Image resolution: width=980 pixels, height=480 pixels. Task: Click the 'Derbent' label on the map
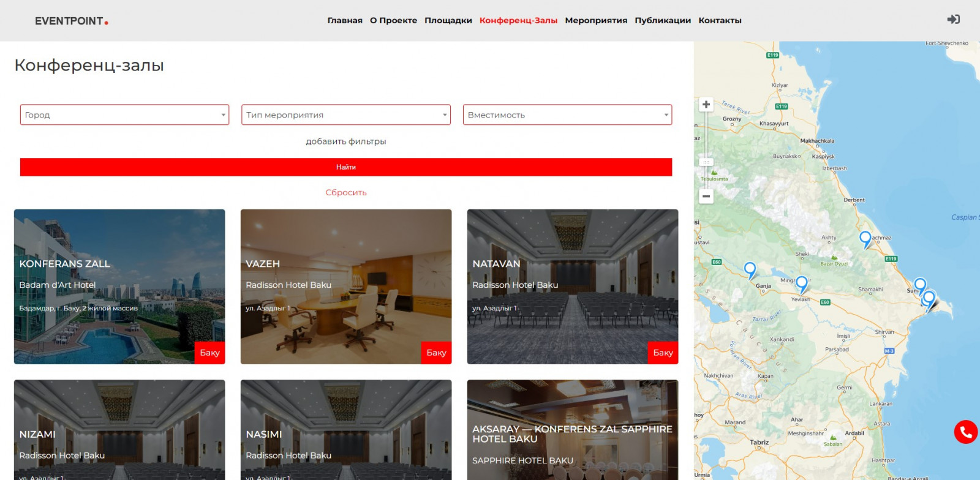(854, 200)
